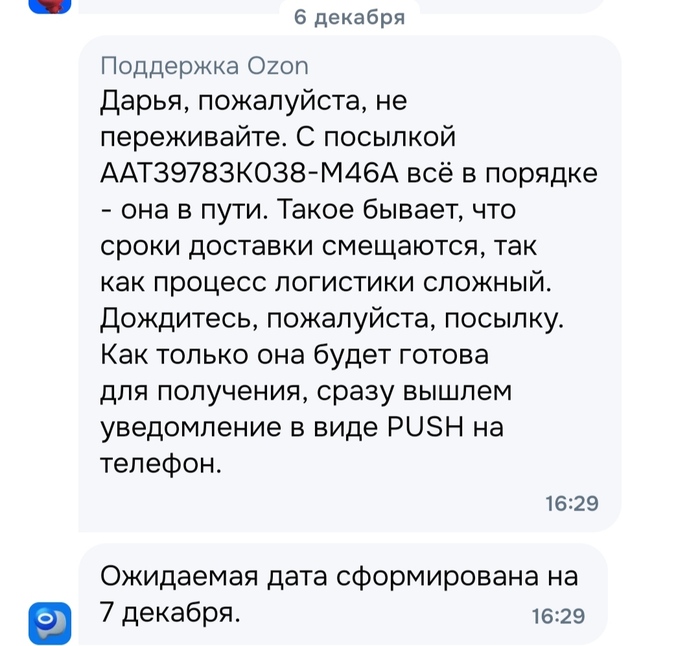Open the "Поддержка Ozon" sender name
The image size is (700, 646).
click(x=205, y=67)
